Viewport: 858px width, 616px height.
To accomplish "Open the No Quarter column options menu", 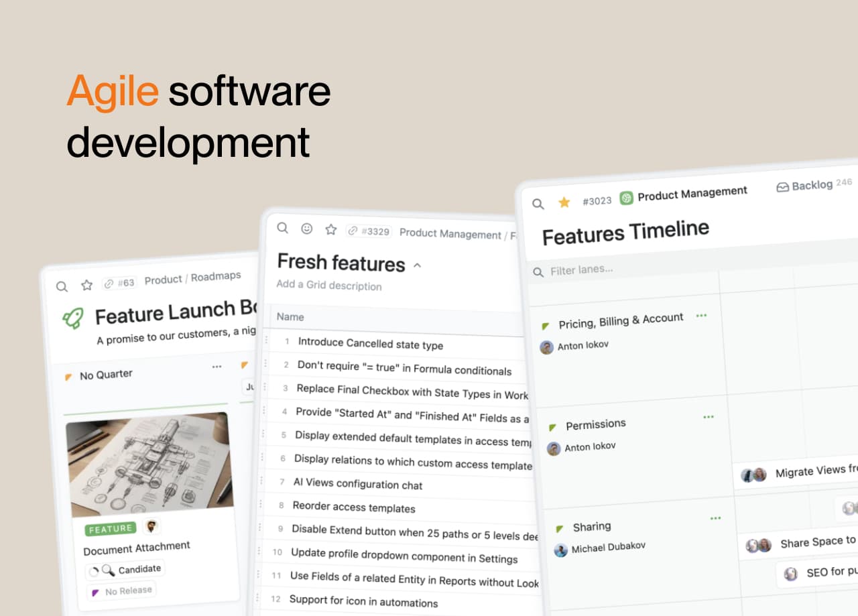I will (x=217, y=367).
